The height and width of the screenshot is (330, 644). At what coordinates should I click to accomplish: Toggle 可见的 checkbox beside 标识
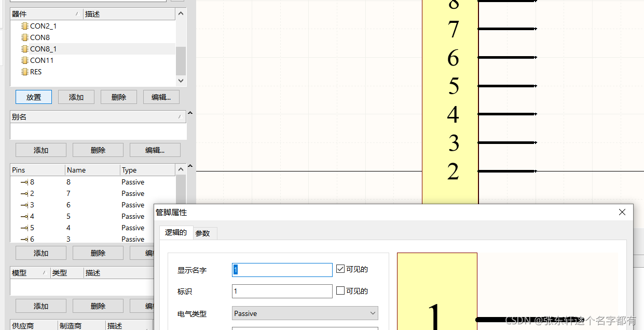pos(340,291)
